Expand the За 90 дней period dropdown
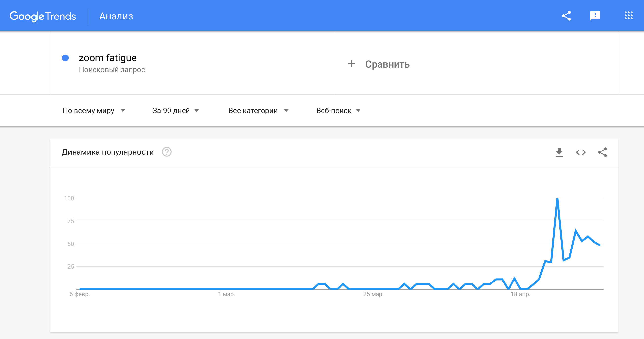Image resolution: width=644 pixels, height=339 pixels. click(176, 111)
